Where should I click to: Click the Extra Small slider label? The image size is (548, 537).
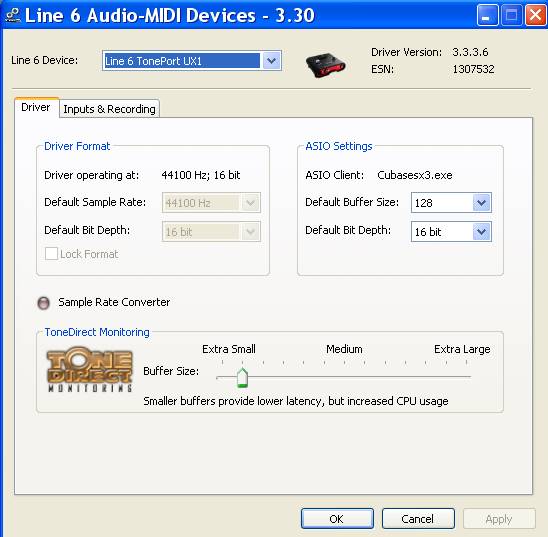pyautogui.click(x=229, y=349)
